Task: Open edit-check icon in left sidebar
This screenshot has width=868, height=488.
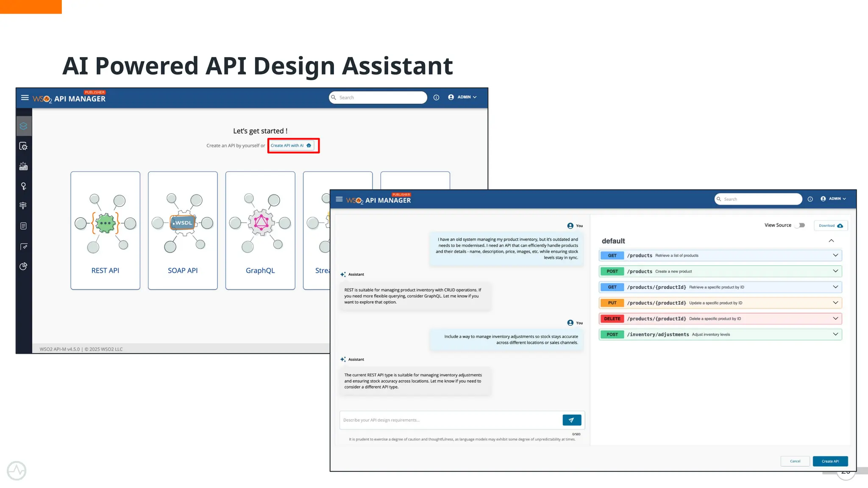Action: click(x=24, y=247)
